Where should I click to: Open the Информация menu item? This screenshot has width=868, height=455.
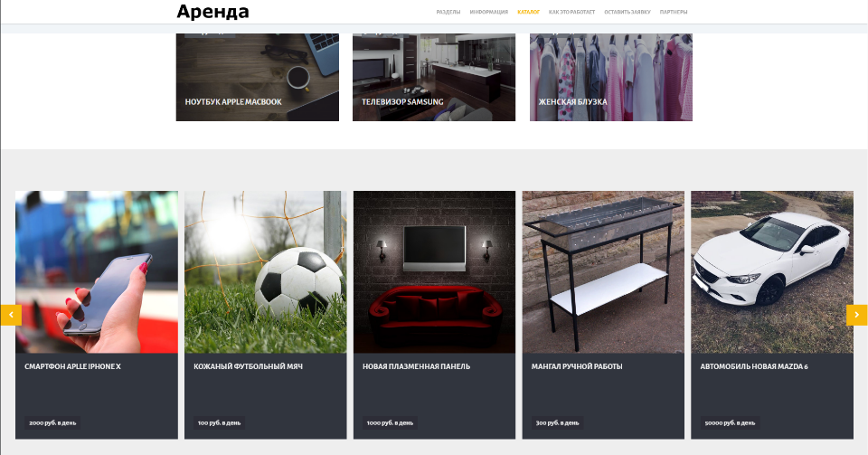(x=489, y=12)
